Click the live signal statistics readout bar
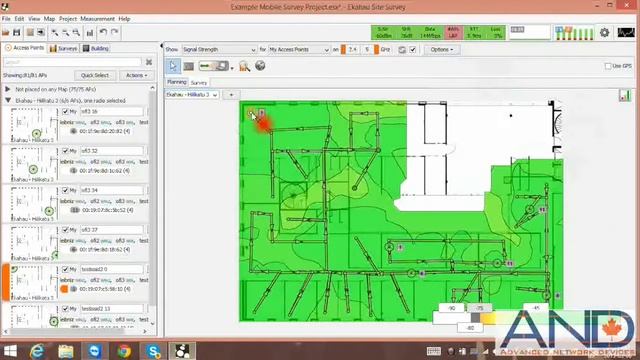The image size is (640, 360). coord(438,33)
